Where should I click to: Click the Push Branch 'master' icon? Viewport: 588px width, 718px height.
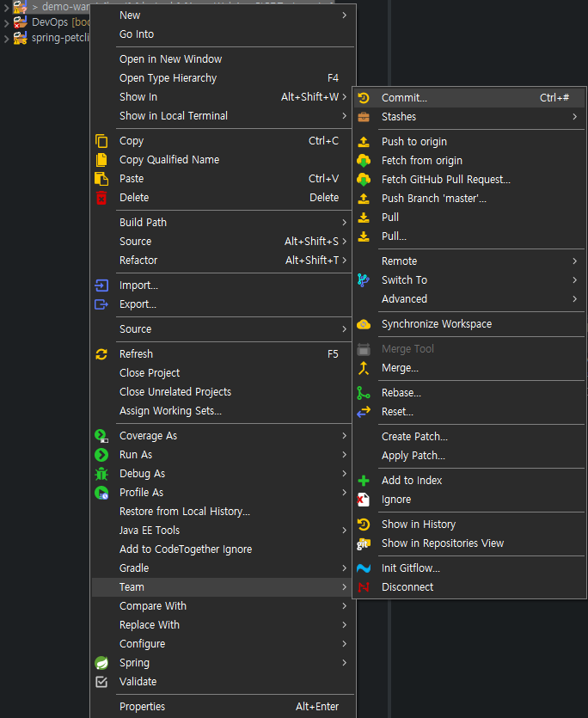(x=364, y=199)
